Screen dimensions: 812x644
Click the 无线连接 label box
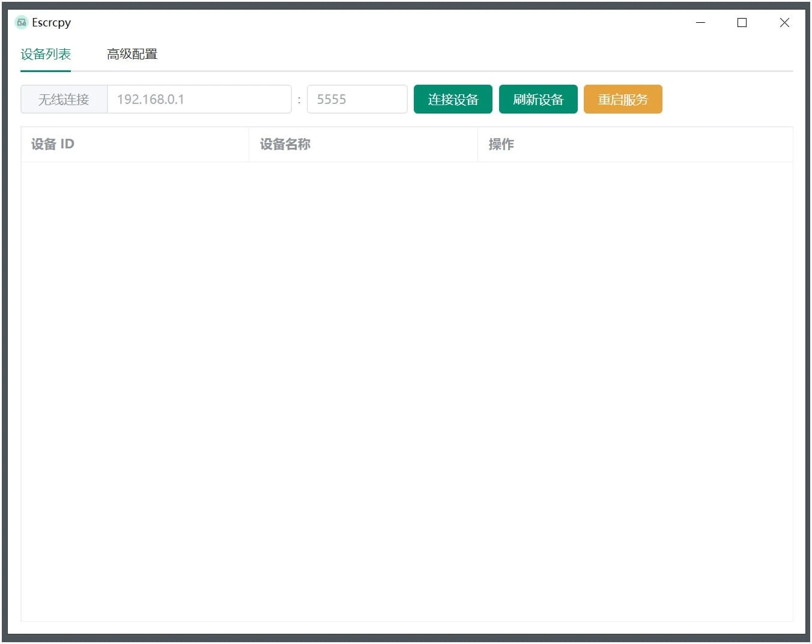(x=64, y=99)
